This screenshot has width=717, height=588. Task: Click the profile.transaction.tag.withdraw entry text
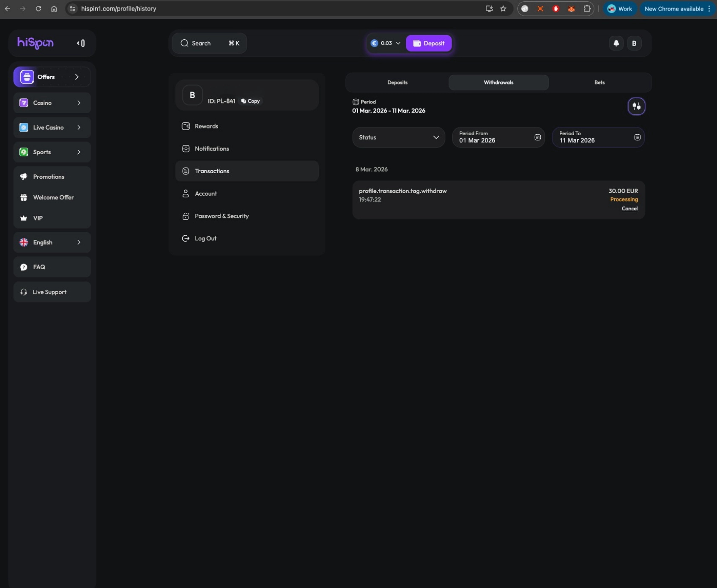402,191
